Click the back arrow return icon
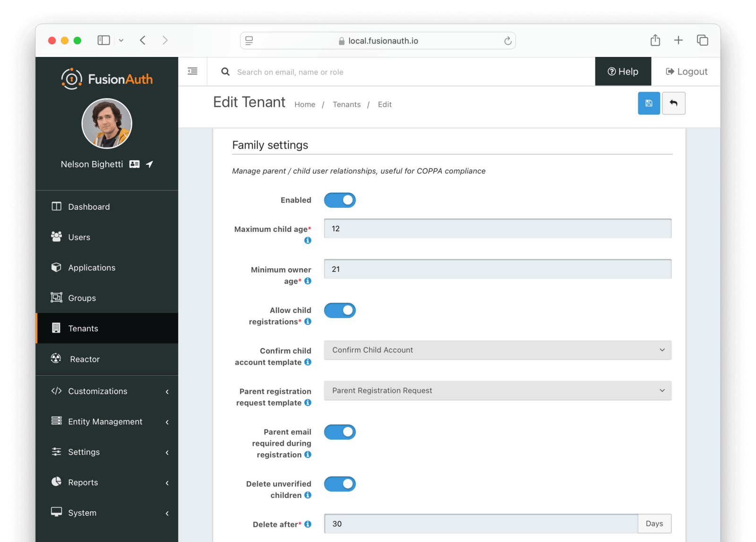This screenshot has width=756, height=542. coord(673,103)
